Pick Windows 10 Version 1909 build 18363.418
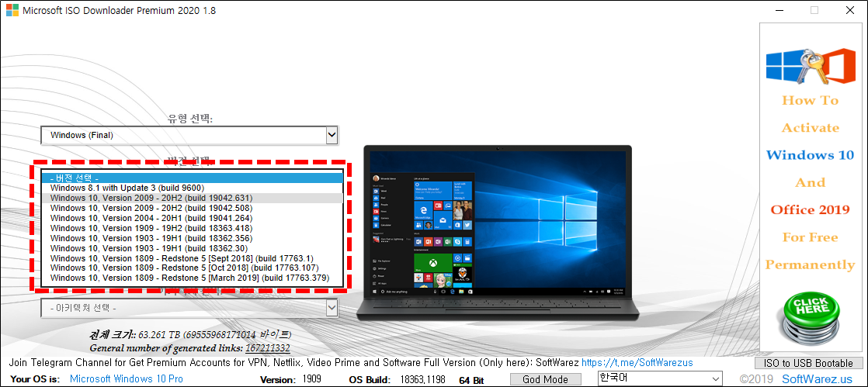The height and width of the screenshot is (387, 868). pyautogui.click(x=192, y=228)
